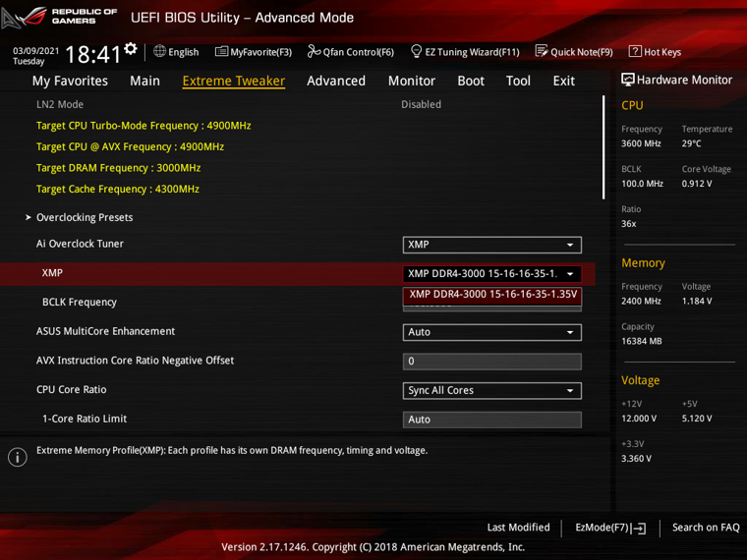Image resolution: width=747 pixels, height=560 pixels.
Task: Click Search on FAQ link
Action: [x=706, y=528]
